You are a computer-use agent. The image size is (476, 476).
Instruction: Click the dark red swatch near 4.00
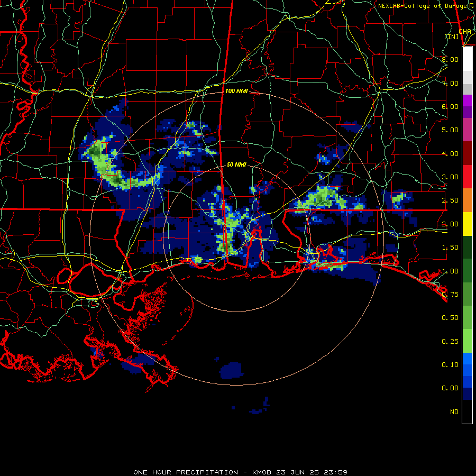(x=467, y=153)
